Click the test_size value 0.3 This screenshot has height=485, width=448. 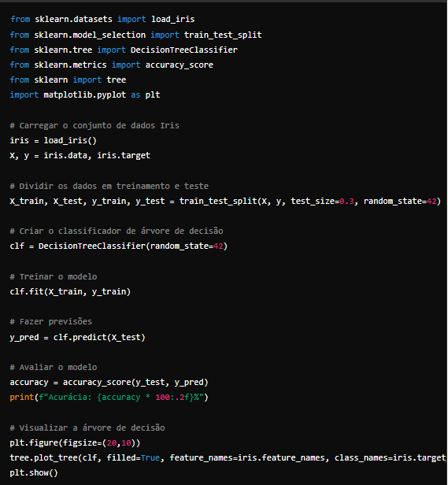pos(346,201)
